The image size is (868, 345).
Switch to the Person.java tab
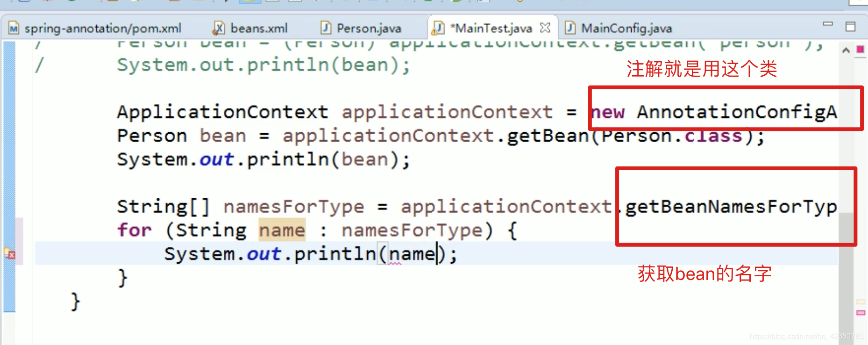369,28
